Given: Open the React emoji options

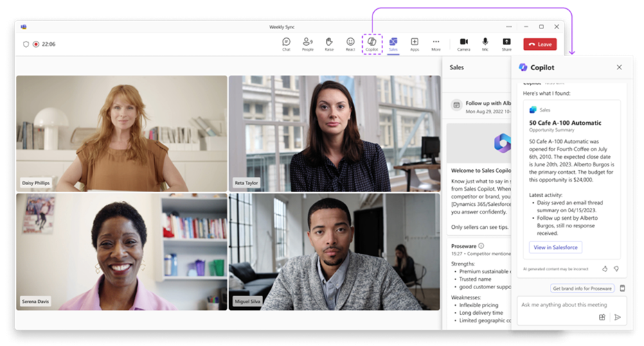Looking at the screenshot, I should [x=350, y=44].
